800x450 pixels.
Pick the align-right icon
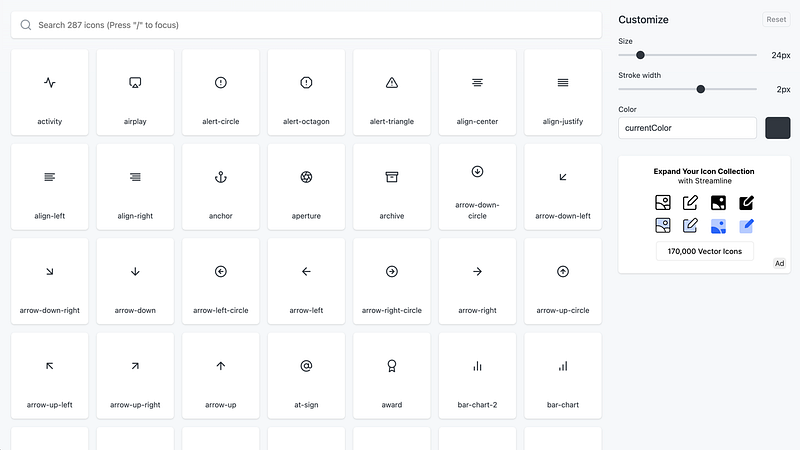pos(135,187)
